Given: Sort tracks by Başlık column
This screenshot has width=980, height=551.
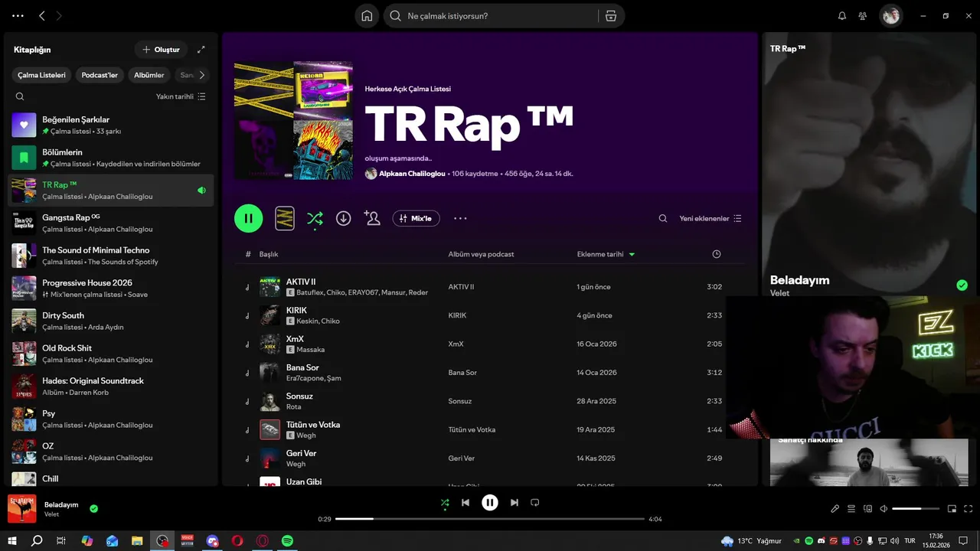Looking at the screenshot, I should point(269,254).
